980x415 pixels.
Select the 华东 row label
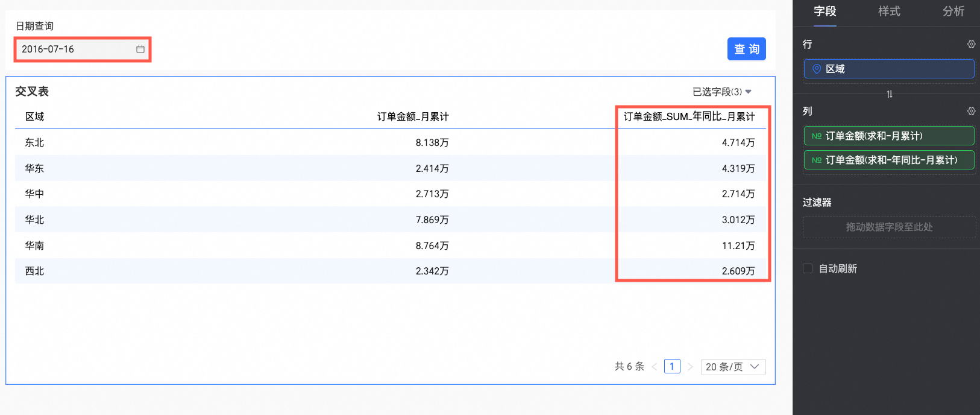point(34,168)
